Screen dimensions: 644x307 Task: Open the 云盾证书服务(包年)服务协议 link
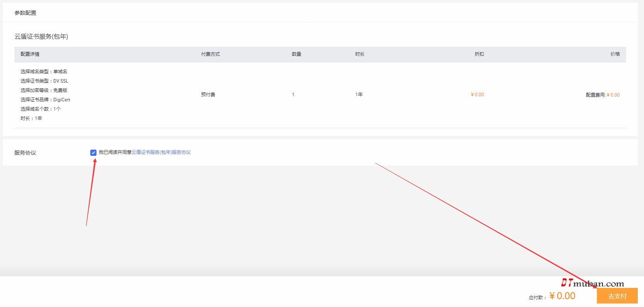161,152
